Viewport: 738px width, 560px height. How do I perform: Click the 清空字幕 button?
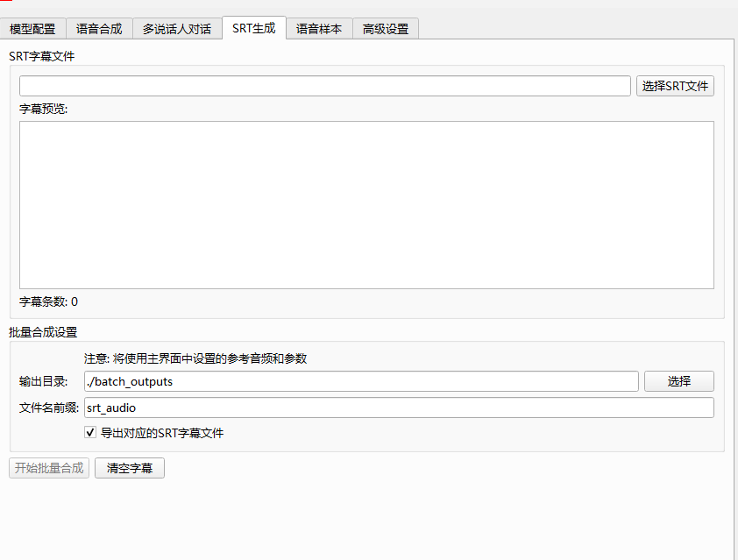130,468
